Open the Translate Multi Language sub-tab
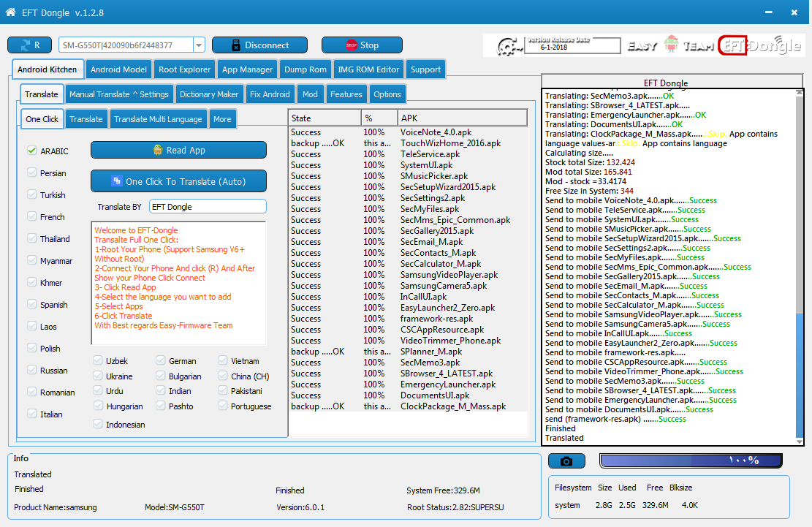This screenshot has width=812, height=527. pyautogui.click(x=158, y=119)
